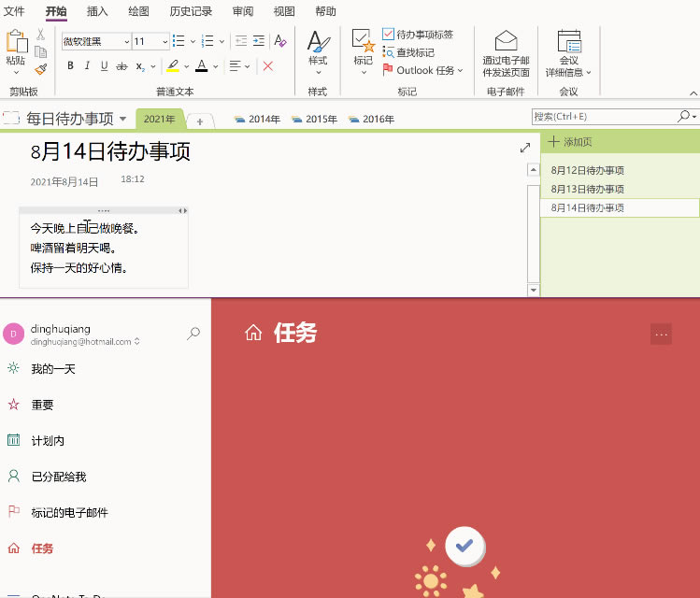
Task: Open the 视图 ribbon tab
Action: coord(284,11)
